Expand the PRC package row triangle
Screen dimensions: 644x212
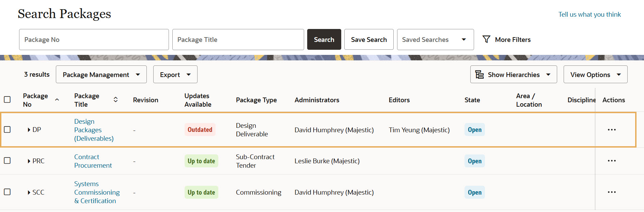point(29,161)
